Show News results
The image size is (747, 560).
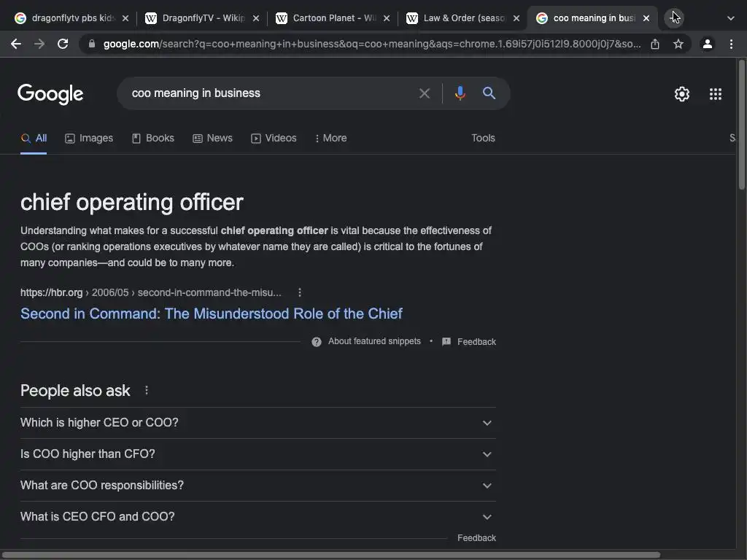pos(212,138)
